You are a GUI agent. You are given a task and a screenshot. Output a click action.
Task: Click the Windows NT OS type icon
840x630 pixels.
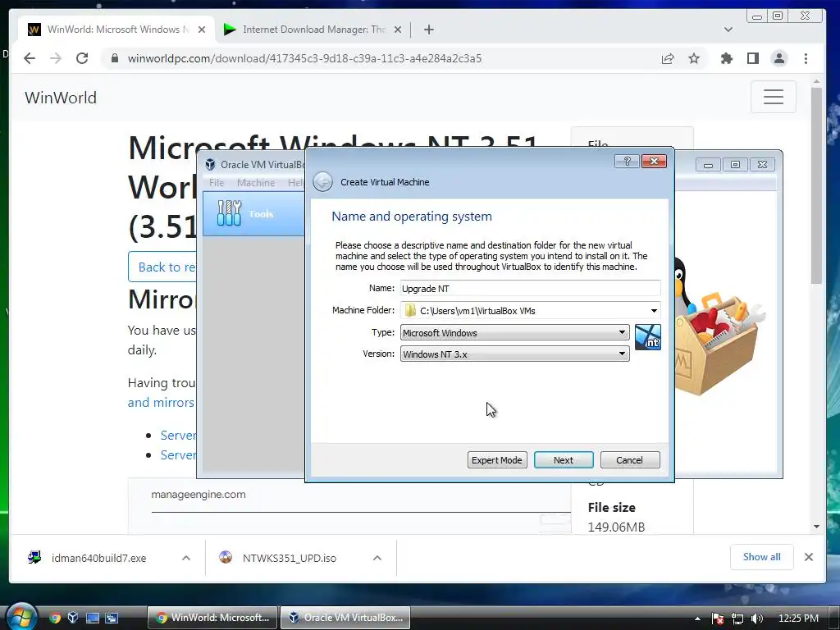tap(648, 337)
